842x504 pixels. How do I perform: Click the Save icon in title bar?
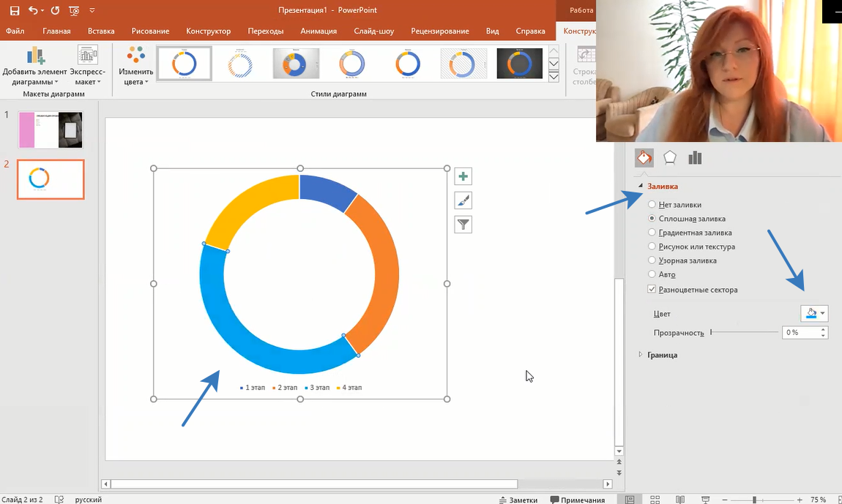click(x=15, y=11)
